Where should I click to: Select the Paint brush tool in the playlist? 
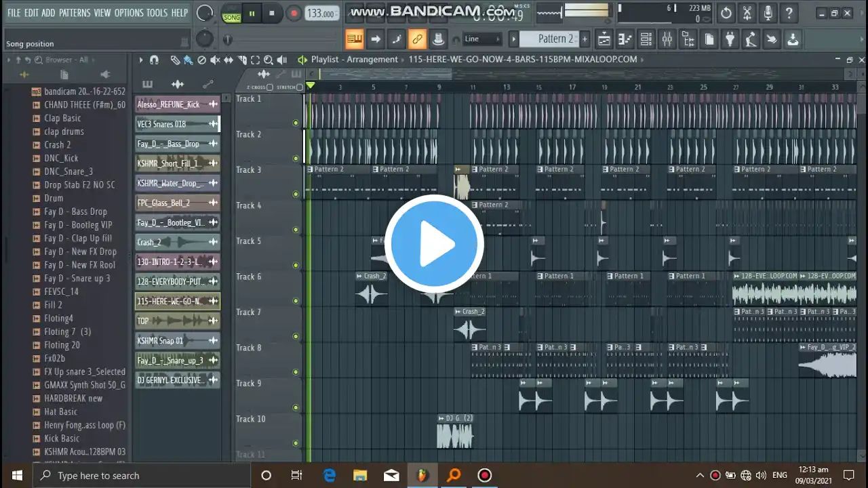coord(188,60)
